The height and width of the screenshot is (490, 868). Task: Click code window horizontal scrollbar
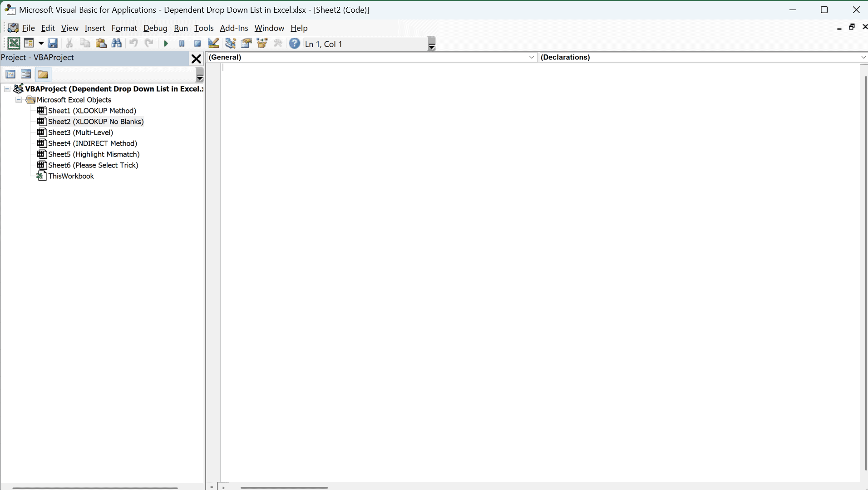coord(284,487)
